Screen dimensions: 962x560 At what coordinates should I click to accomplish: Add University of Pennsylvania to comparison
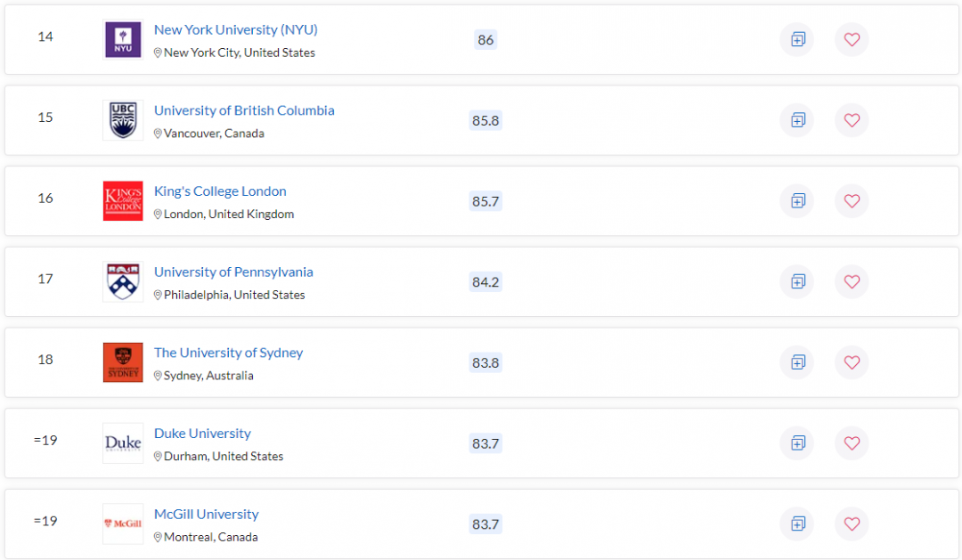(x=797, y=282)
